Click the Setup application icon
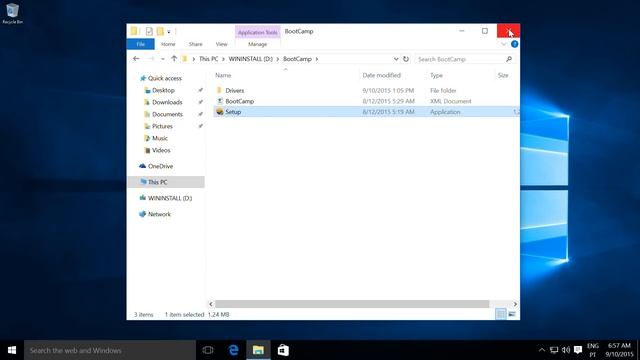The image size is (640, 360). point(220,111)
